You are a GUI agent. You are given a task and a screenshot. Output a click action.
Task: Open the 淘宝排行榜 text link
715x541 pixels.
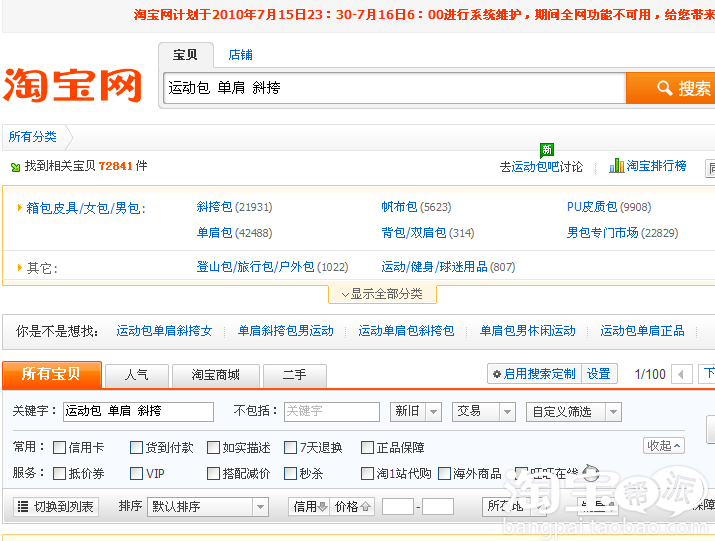(656, 166)
